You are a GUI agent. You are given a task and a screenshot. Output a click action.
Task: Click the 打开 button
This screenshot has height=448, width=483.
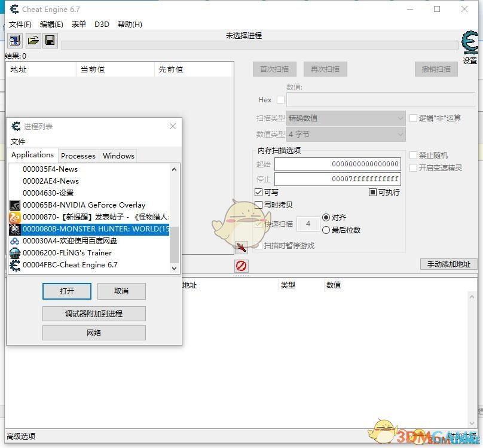pyautogui.click(x=67, y=291)
